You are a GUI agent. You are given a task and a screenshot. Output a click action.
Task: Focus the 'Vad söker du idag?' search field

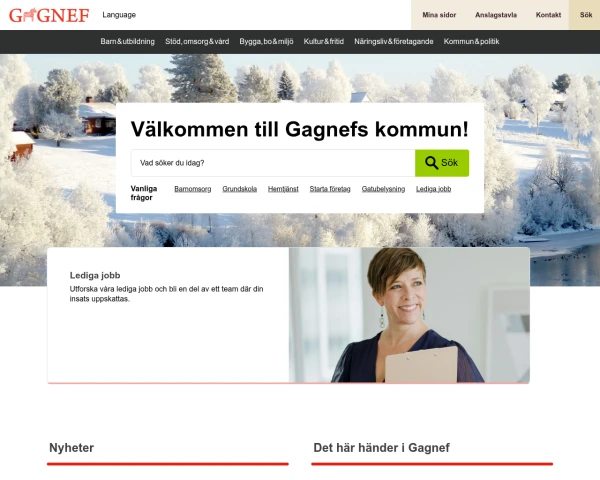[x=273, y=163]
